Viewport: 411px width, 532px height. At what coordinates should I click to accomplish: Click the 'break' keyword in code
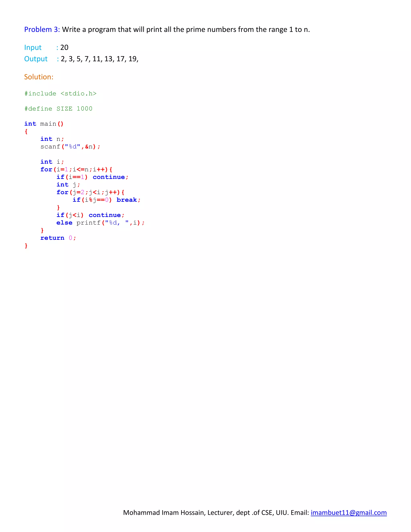coord(127,200)
